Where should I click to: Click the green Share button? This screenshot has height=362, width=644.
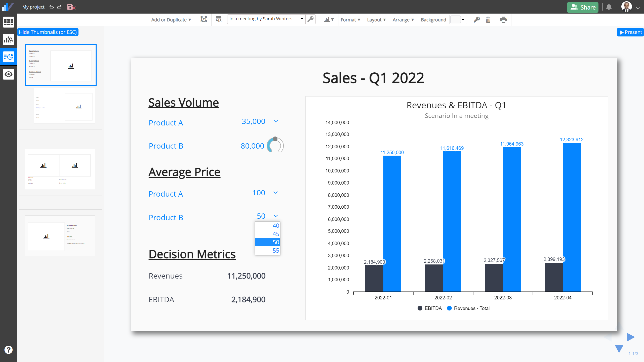583,7
